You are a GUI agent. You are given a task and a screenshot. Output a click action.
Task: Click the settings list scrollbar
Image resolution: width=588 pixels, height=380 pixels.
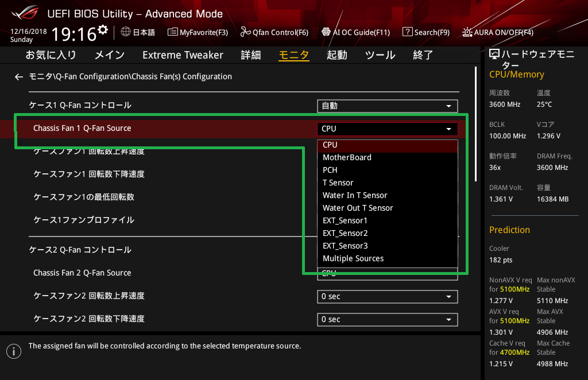[x=476, y=124]
